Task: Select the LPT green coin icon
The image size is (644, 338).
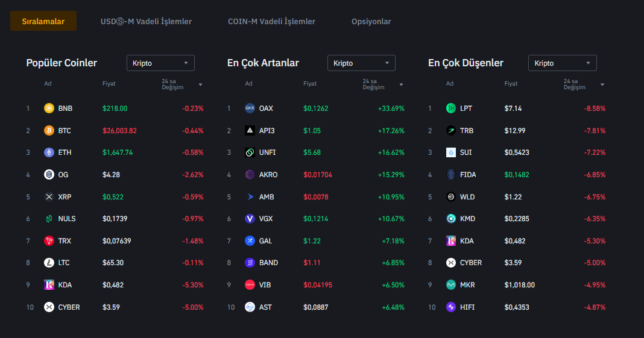Action: (x=450, y=108)
